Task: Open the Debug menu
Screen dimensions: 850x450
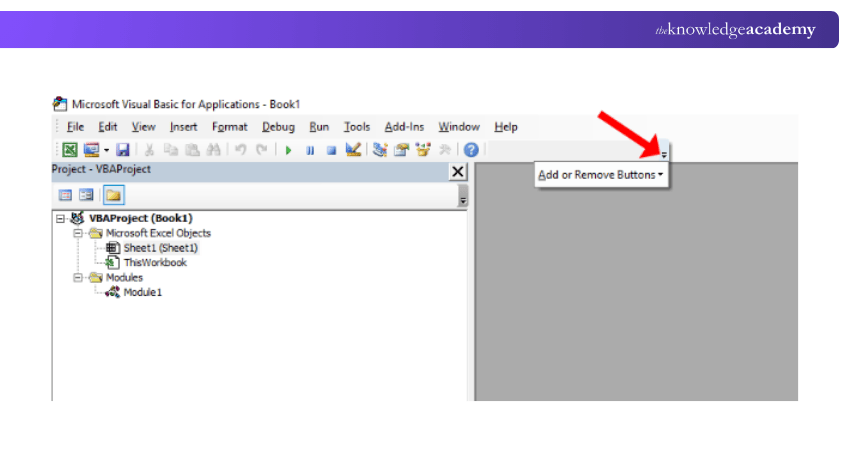Action: pyautogui.click(x=278, y=127)
